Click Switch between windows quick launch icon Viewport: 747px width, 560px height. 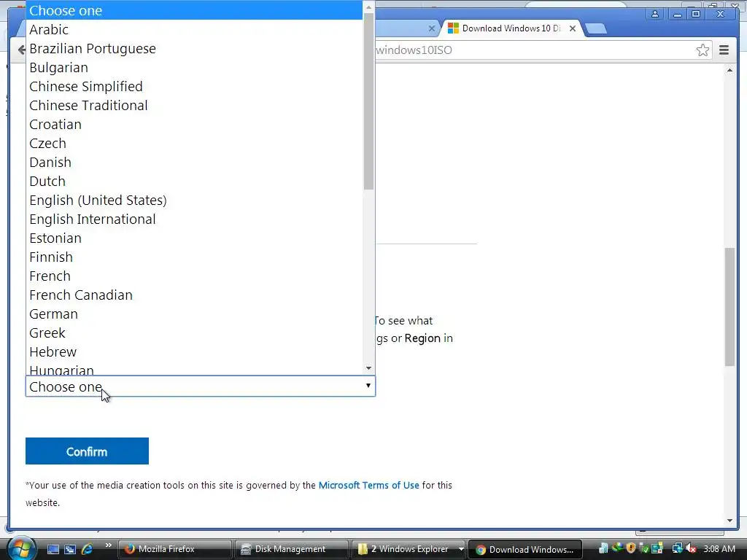click(70, 549)
